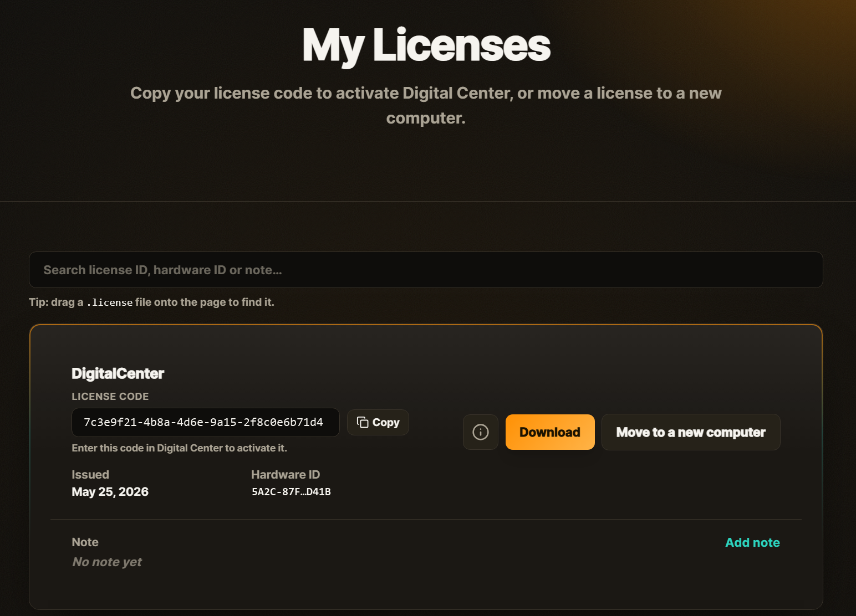
Task: Click the activation hint under the code
Action: click(x=179, y=448)
